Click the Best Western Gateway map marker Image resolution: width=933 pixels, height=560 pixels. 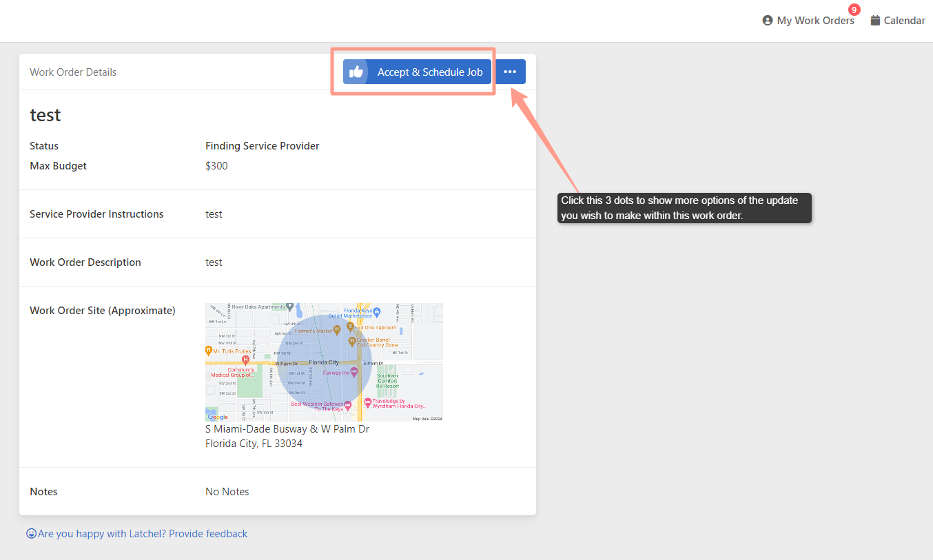(x=347, y=406)
